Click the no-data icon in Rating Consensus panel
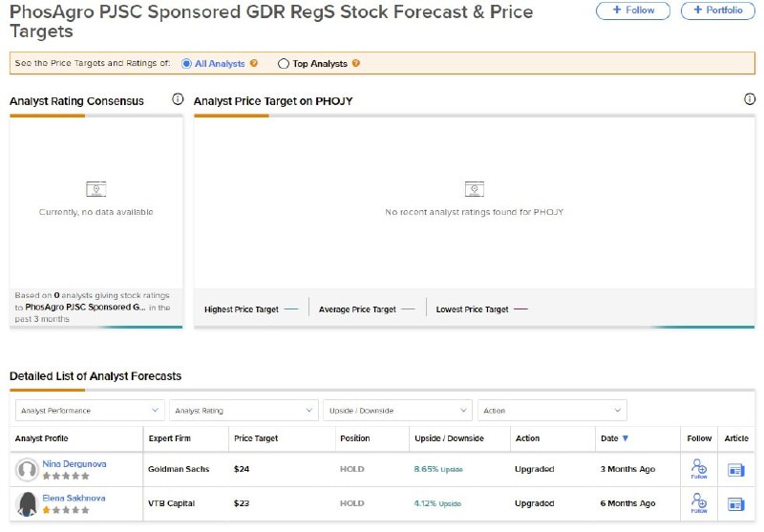The height and width of the screenshot is (532, 764). pyautogui.click(x=96, y=189)
